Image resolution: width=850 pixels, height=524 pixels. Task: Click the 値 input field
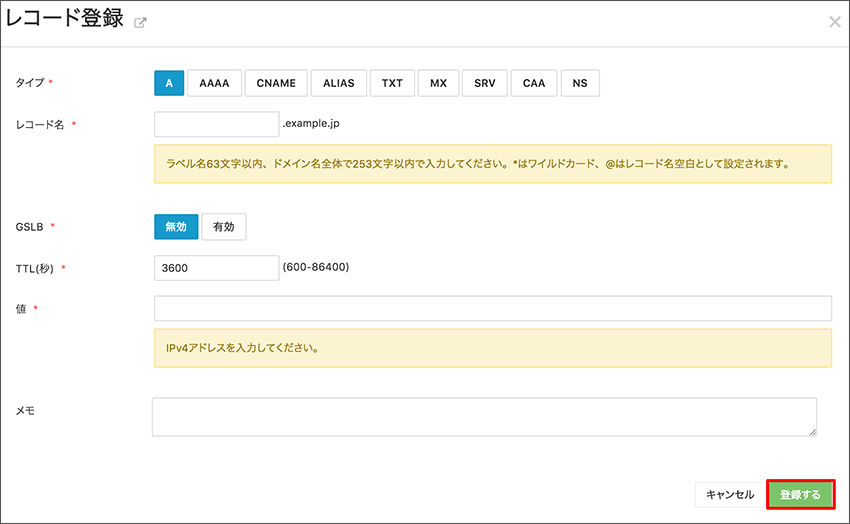click(x=493, y=308)
